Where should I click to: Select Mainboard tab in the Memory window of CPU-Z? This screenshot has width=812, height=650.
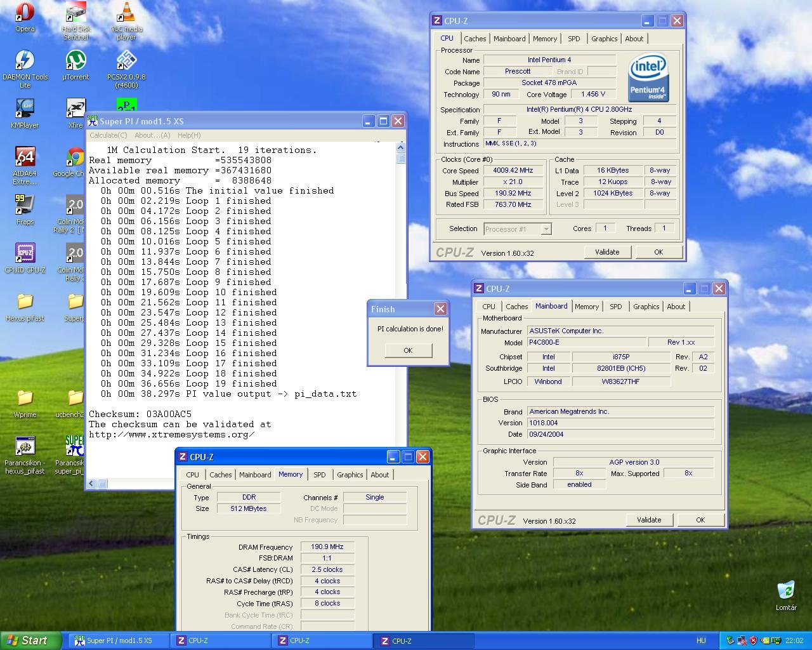point(255,475)
